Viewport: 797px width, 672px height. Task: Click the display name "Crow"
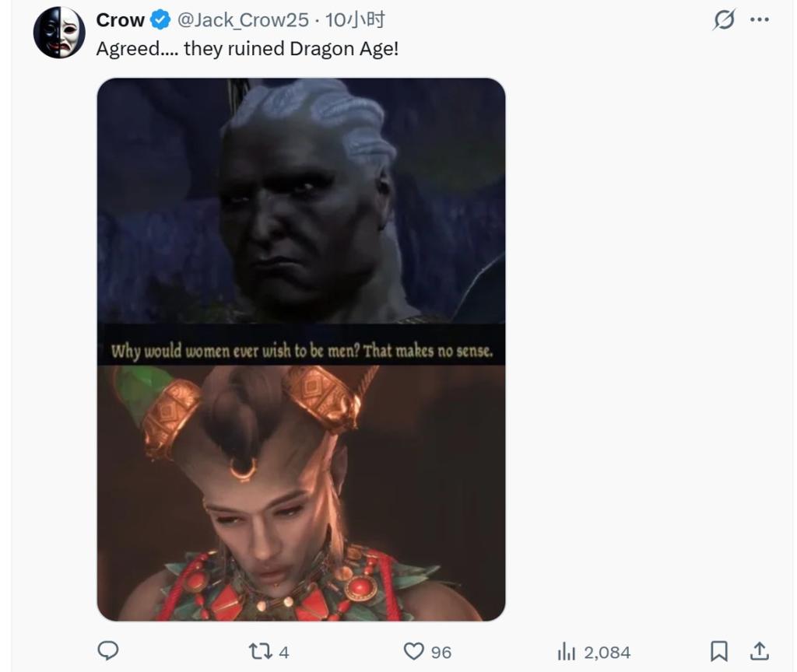pos(120,20)
